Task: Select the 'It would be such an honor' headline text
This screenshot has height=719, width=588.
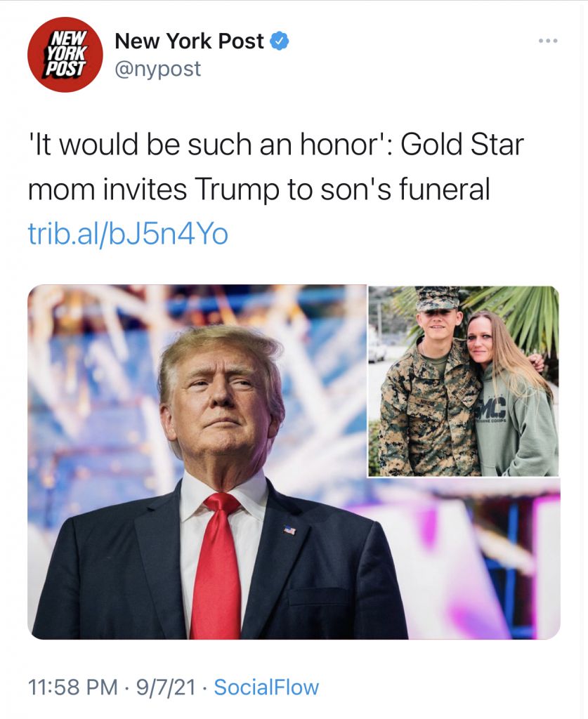Action: click(211, 145)
